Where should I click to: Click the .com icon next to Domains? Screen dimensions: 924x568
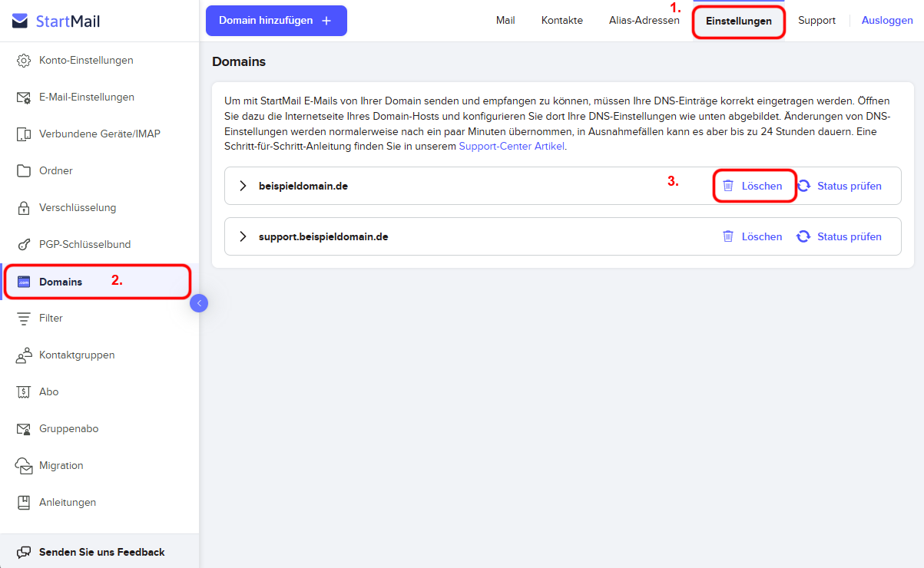(x=24, y=282)
